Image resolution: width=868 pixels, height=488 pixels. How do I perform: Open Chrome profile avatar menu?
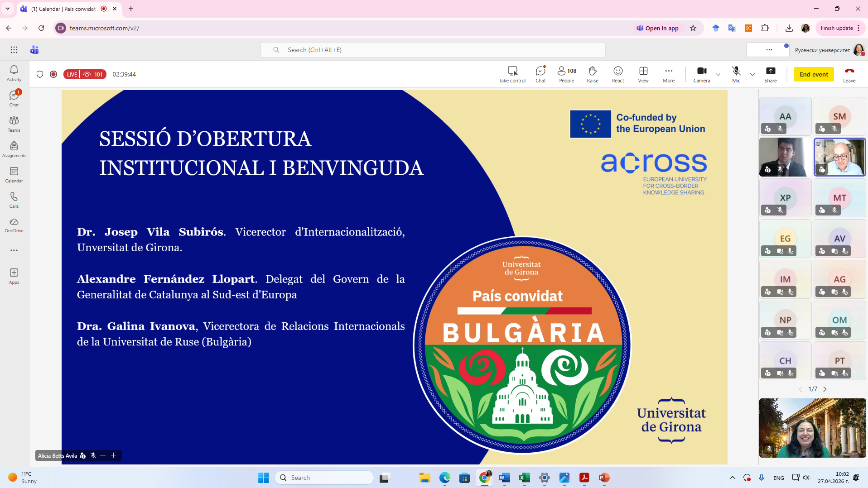pyautogui.click(x=805, y=28)
